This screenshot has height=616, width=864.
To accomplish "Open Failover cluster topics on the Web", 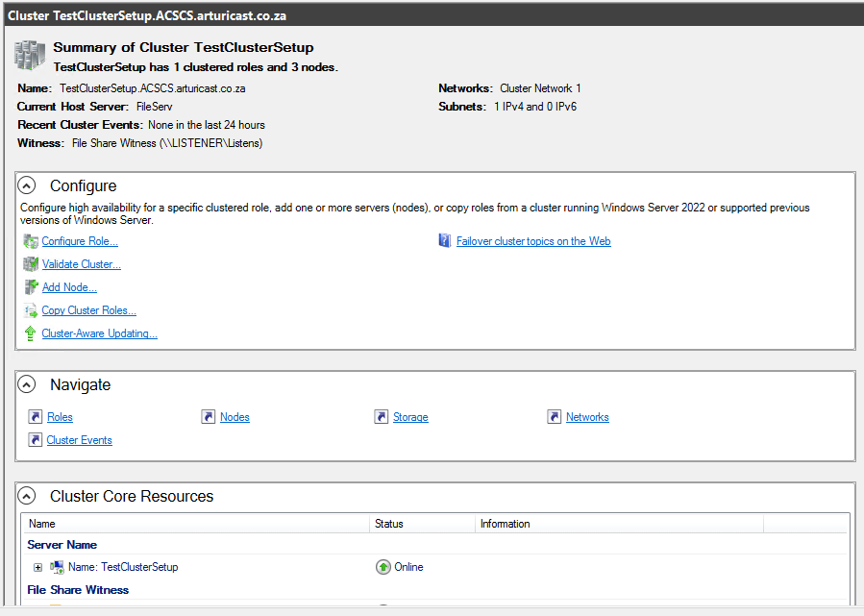I will [x=533, y=241].
